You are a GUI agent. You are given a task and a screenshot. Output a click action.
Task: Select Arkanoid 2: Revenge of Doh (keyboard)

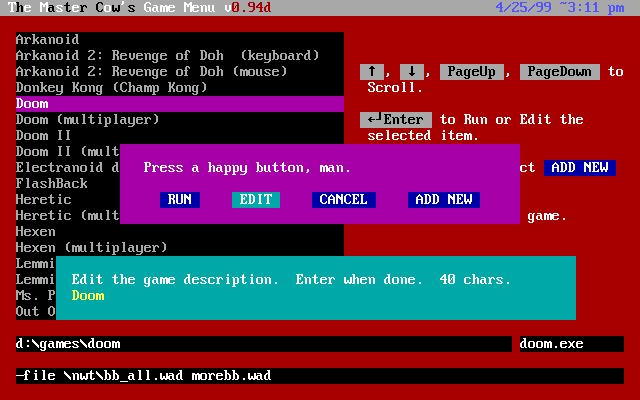[x=180, y=56]
